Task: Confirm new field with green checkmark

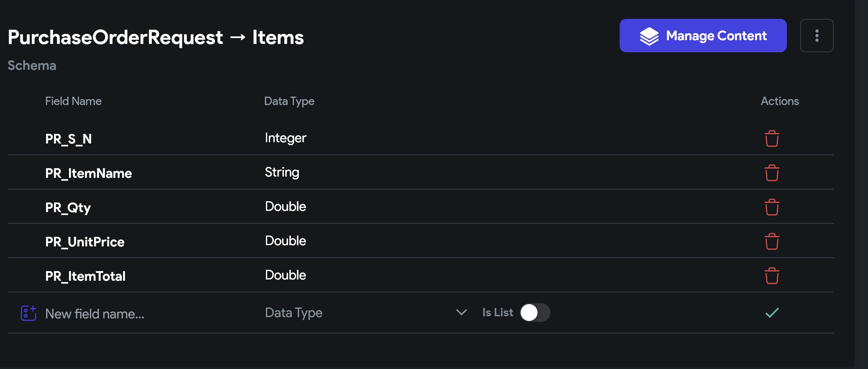Action: pyautogui.click(x=771, y=313)
